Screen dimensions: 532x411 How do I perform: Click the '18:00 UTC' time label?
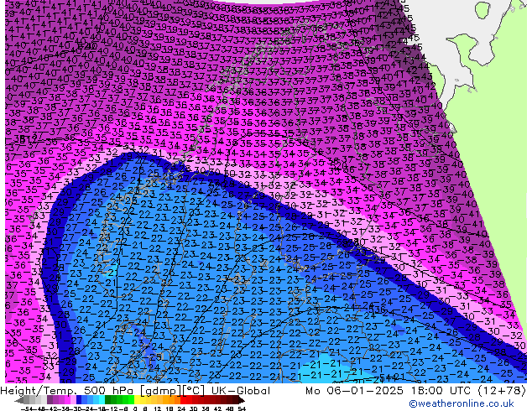pyautogui.click(x=441, y=391)
